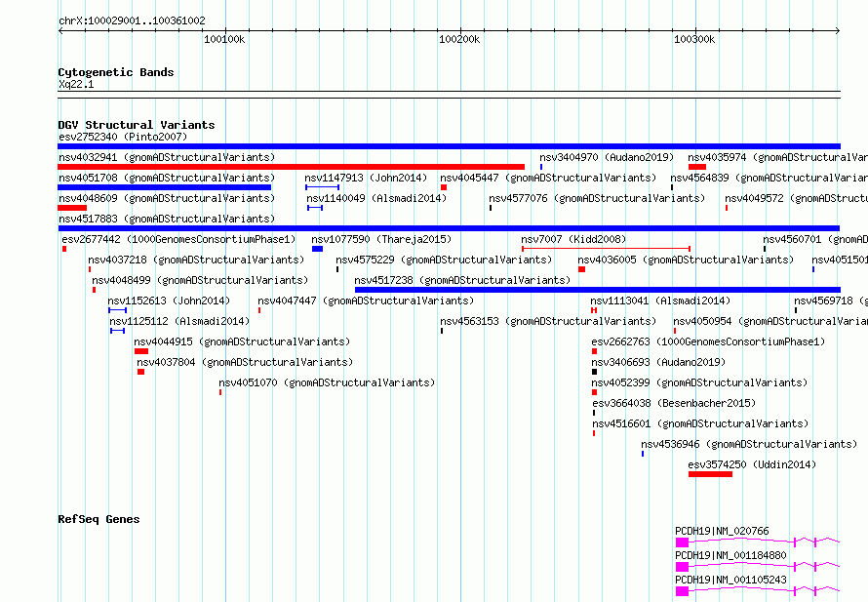Click the nsv4045447 gnomAD variant label
The width and height of the screenshot is (868, 602).
[548, 178]
